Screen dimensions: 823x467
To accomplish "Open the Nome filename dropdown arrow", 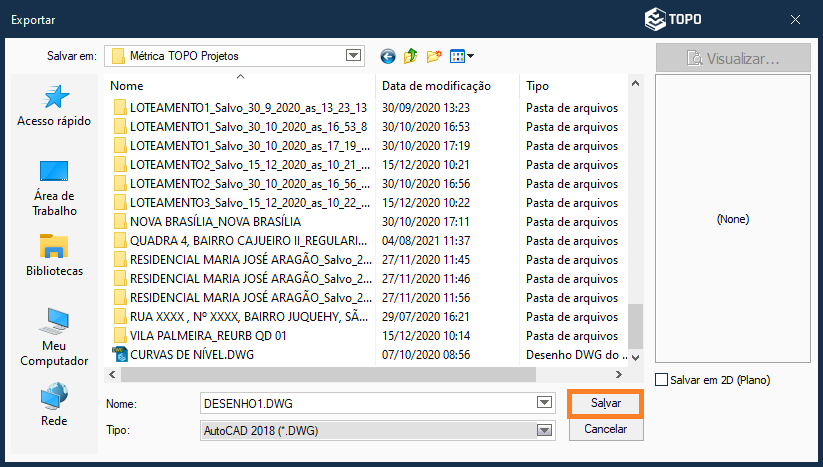I will [545, 402].
